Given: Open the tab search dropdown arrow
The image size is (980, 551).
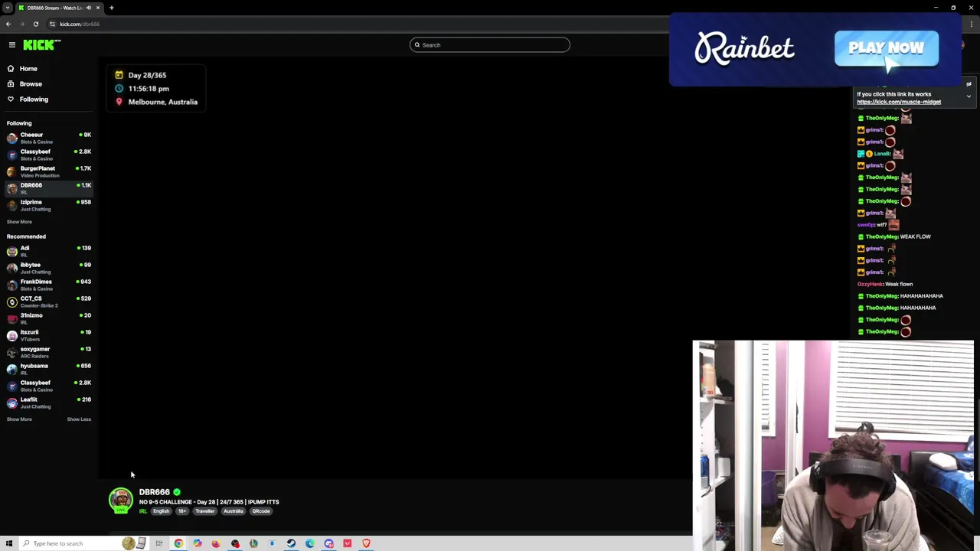Looking at the screenshot, I should point(7,8).
